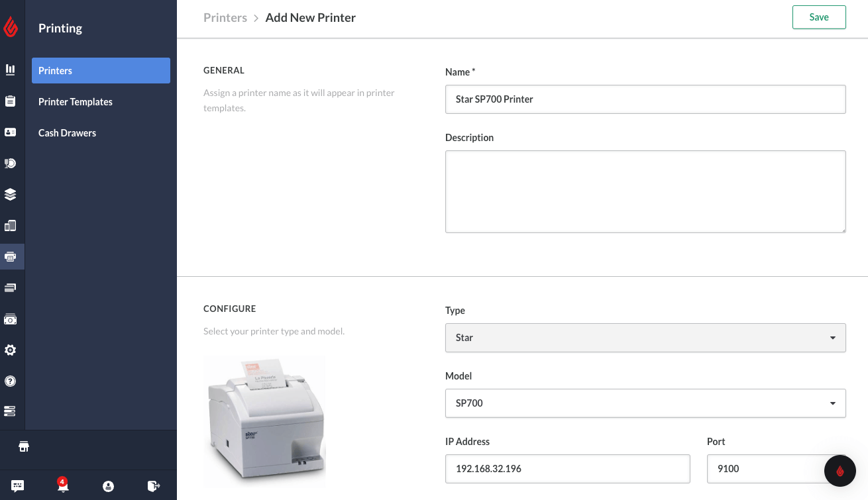Click the settings gear icon
Screen dimensions: 868x500
[x=11, y=350]
